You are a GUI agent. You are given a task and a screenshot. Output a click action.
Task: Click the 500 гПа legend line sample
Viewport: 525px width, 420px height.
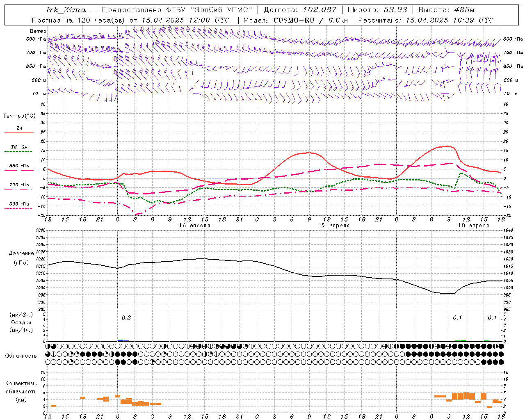point(18,208)
